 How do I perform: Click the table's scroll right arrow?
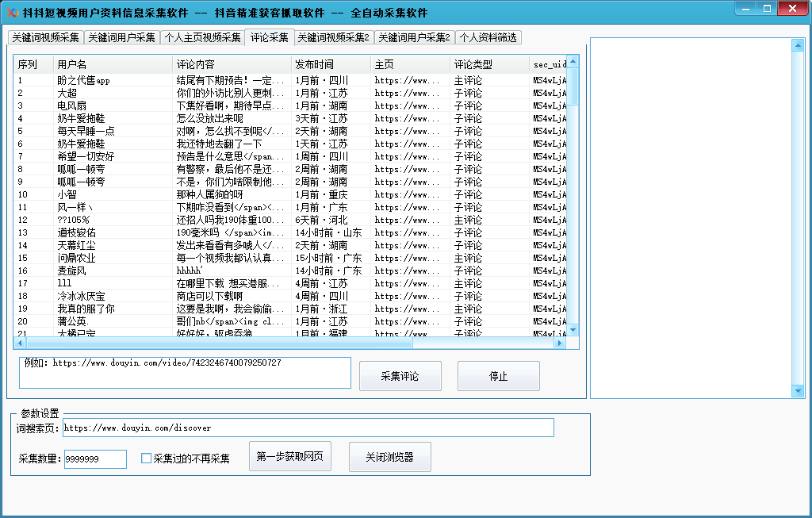(x=559, y=343)
